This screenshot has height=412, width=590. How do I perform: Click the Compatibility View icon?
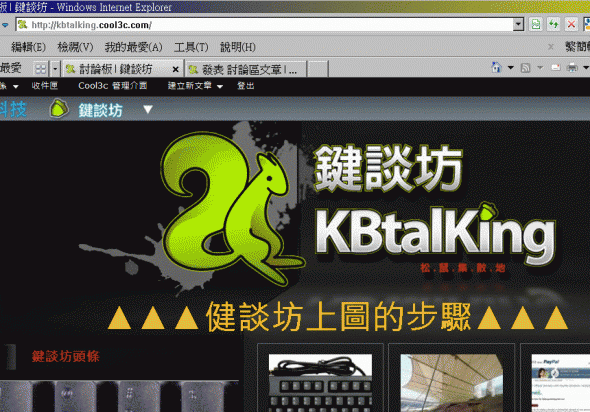[x=535, y=25]
